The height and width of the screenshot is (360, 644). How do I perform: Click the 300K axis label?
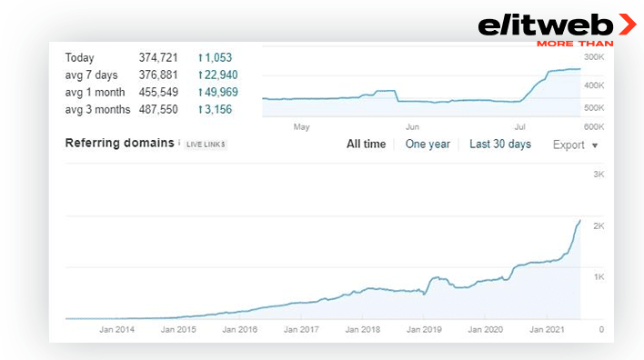click(594, 57)
